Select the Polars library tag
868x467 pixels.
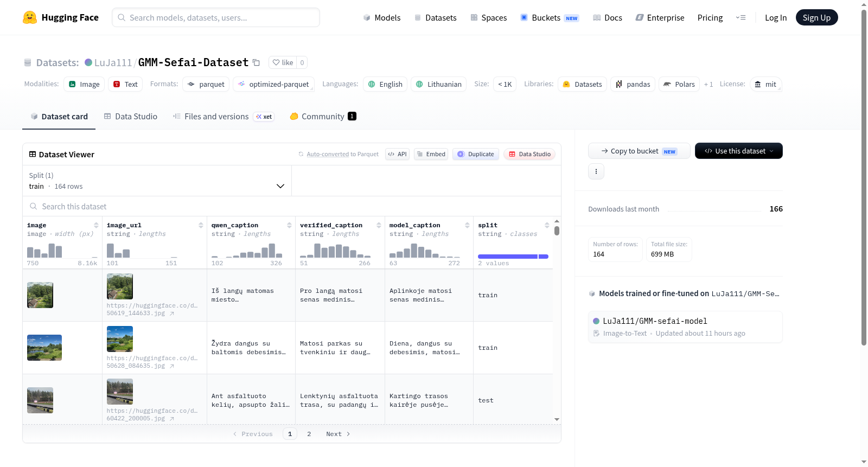pyautogui.click(x=679, y=84)
